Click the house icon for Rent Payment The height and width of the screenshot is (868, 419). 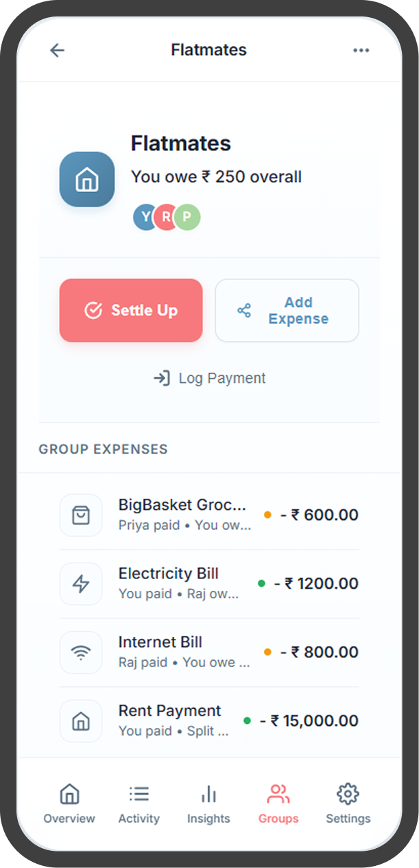pos(81,721)
